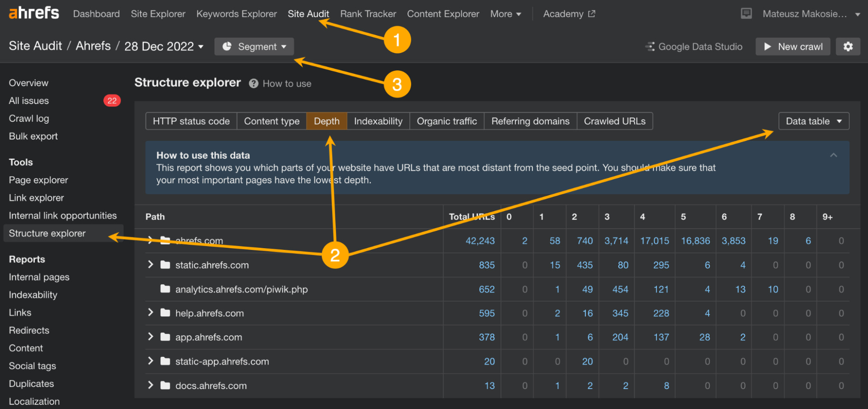The height and width of the screenshot is (409, 868).
Task: Click the pie chart icon on Segment button
Action: point(228,47)
